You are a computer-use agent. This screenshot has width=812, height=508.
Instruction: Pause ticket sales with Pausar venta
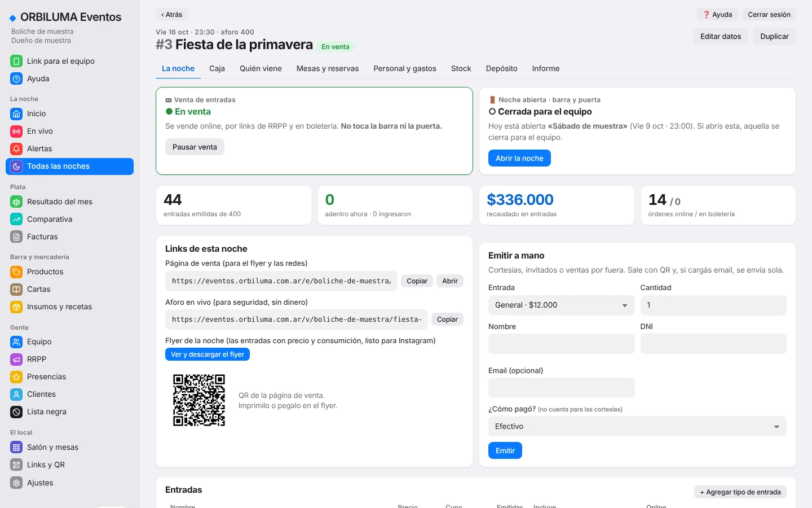pyautogui.click(x=195, y=147)
